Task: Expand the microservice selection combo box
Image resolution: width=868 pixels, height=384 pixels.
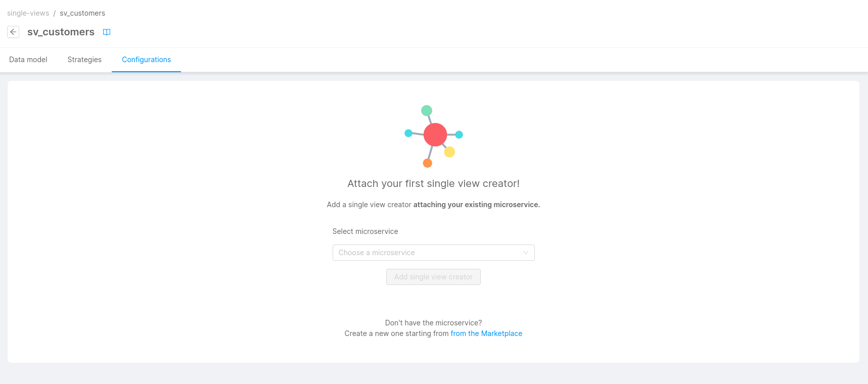Action: 433,253
